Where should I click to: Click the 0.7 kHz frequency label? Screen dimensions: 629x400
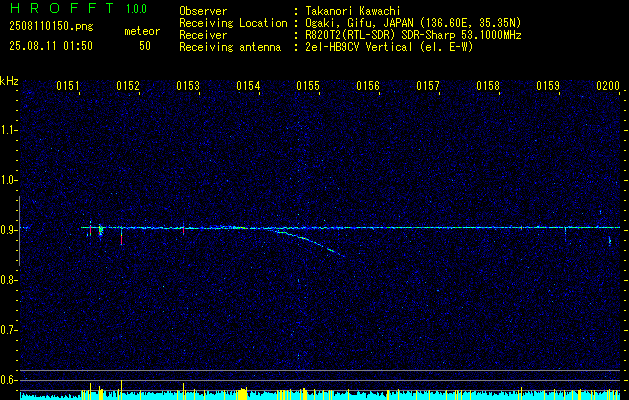pos(8,330)
